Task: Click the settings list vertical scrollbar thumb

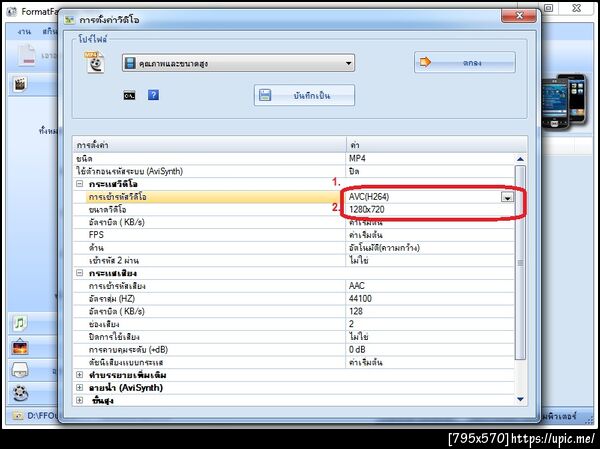Action: tap(520, 263)
